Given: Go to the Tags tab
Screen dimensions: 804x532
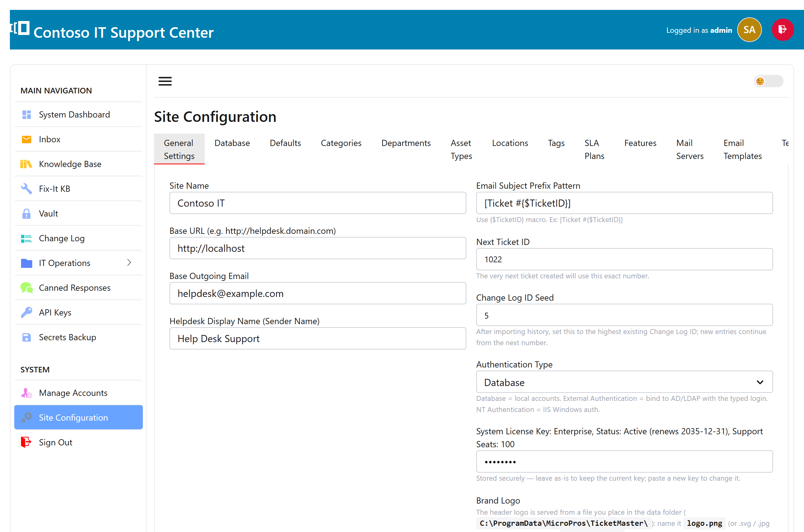Looking at the screenshot, I should pos(556,143).
